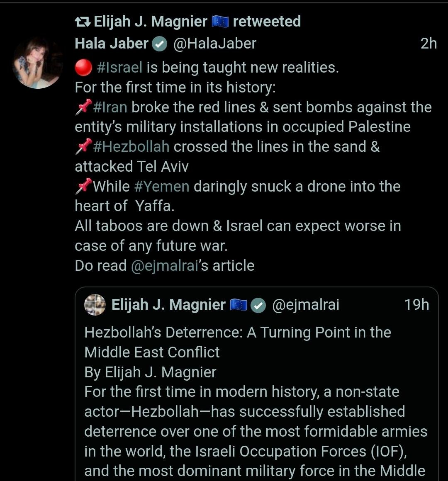Tap Hala Jaber's verified badge

tap(159, 44)
